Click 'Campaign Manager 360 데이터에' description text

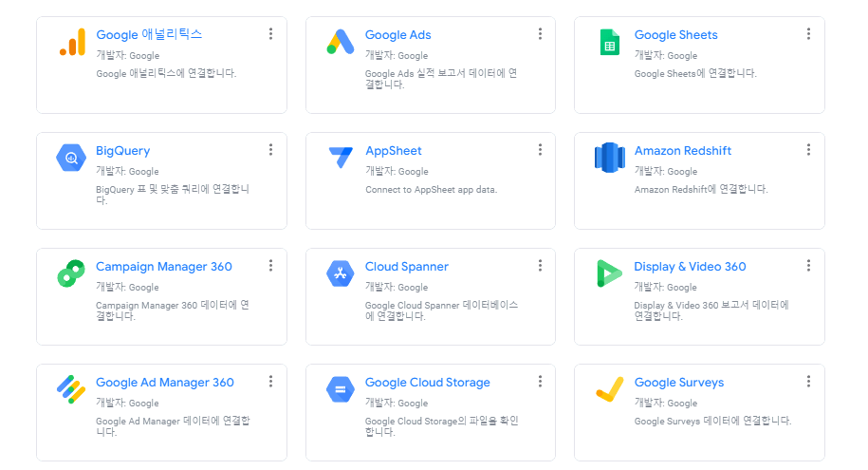click(x=173, y=310)
